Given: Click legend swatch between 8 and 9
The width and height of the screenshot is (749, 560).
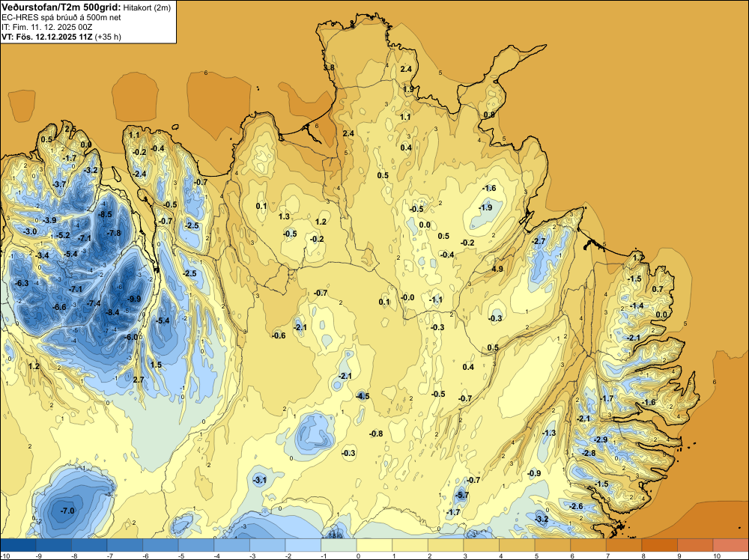Looking at the screenshot, I should point(659,545).
